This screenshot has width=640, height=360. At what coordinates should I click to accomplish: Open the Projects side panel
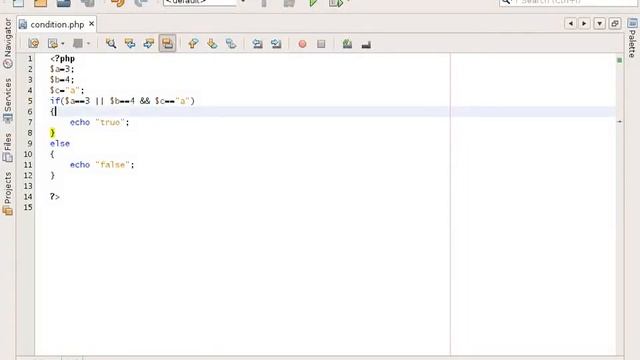[x=7, y=193]
